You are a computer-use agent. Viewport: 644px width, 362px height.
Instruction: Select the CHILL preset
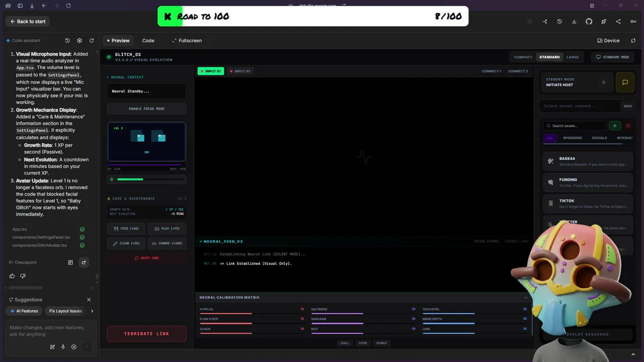345,343
